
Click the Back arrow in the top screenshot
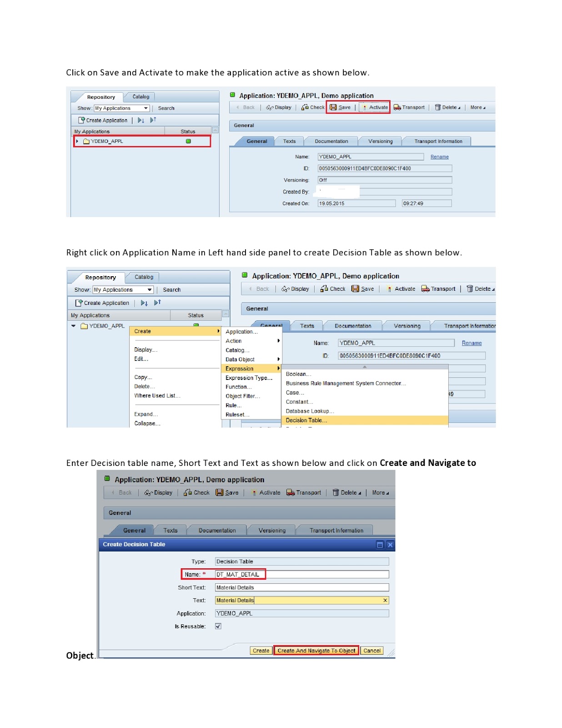point(238,107)
